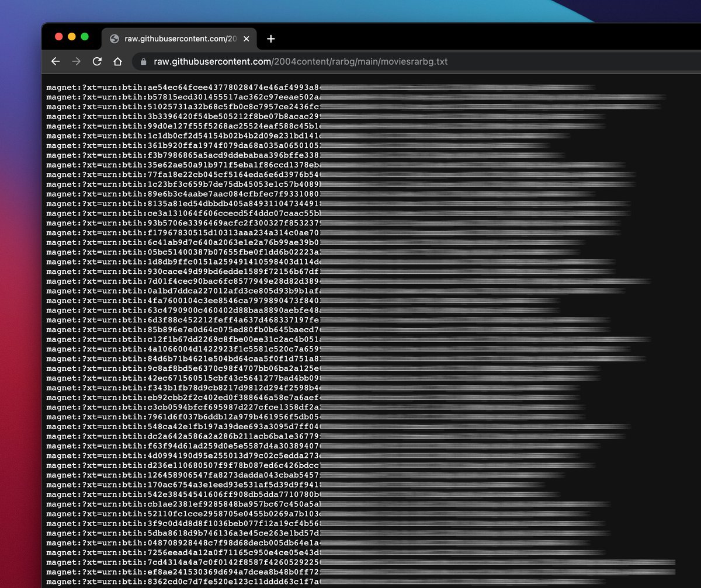Click the forward navigation arrow
The image size is (701, 588).
(x=76, y=61)
